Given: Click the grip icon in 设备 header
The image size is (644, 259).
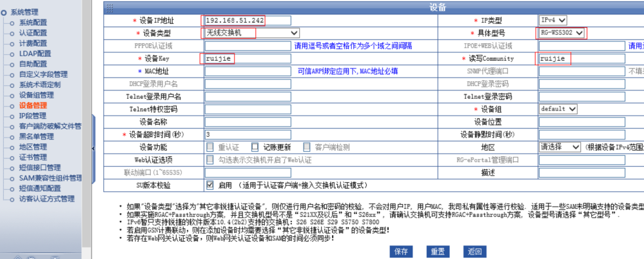Looking at the screenshot, I should 110,8.
